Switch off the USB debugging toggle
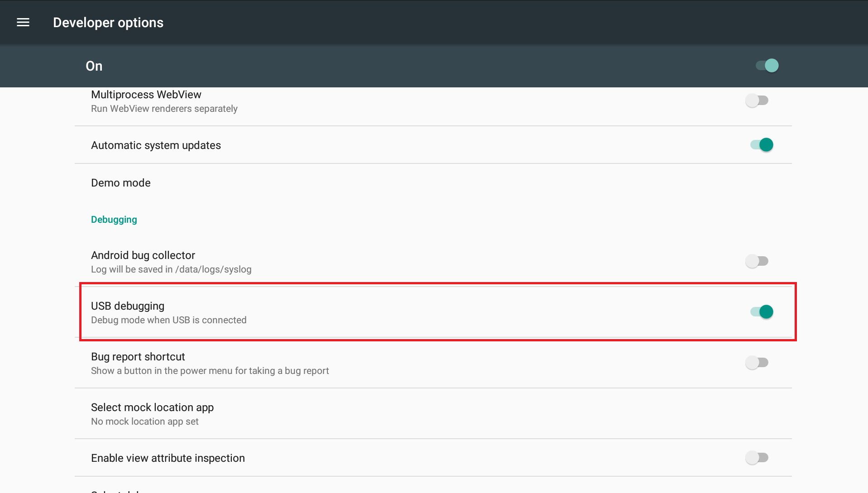This screenshot has width=868, height=493. point(762,312)
